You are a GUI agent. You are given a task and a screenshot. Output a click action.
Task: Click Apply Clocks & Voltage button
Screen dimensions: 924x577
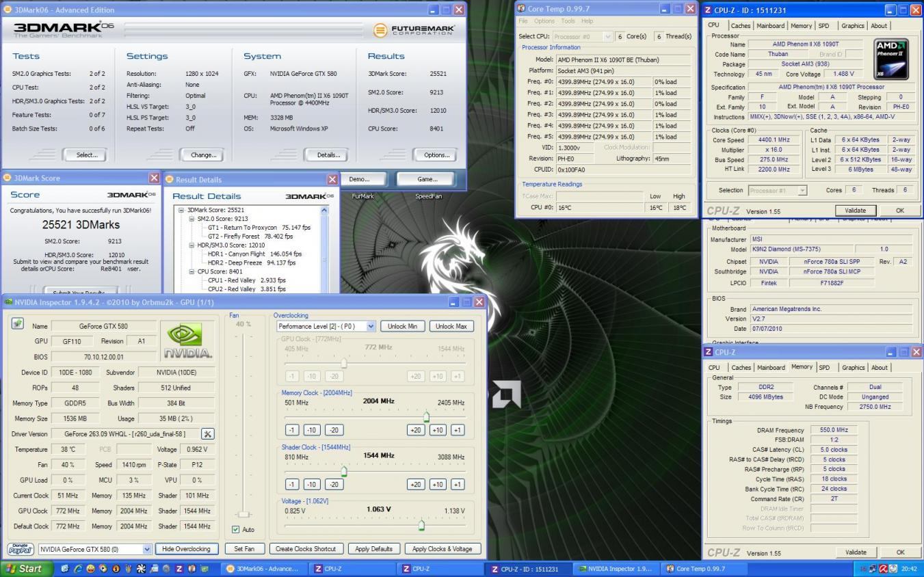(x=443, y=549)
